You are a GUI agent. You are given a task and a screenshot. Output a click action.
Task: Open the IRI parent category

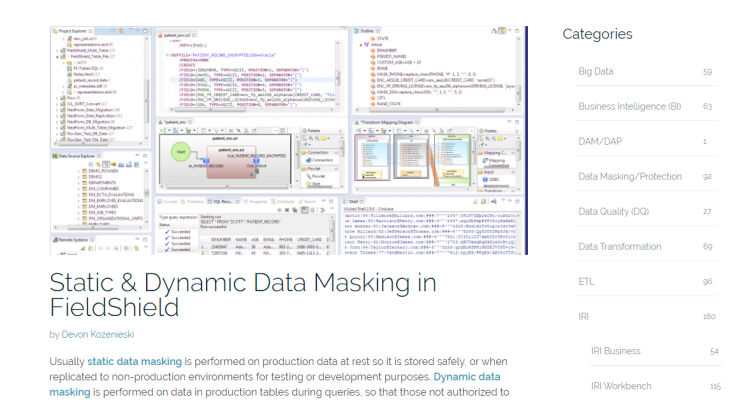click(584, 317)
